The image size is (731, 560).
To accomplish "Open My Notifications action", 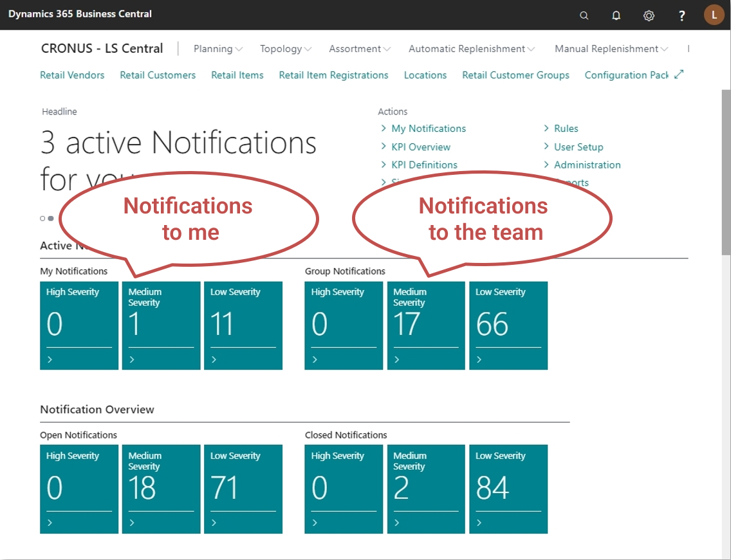I will click(x=429, y=129).
